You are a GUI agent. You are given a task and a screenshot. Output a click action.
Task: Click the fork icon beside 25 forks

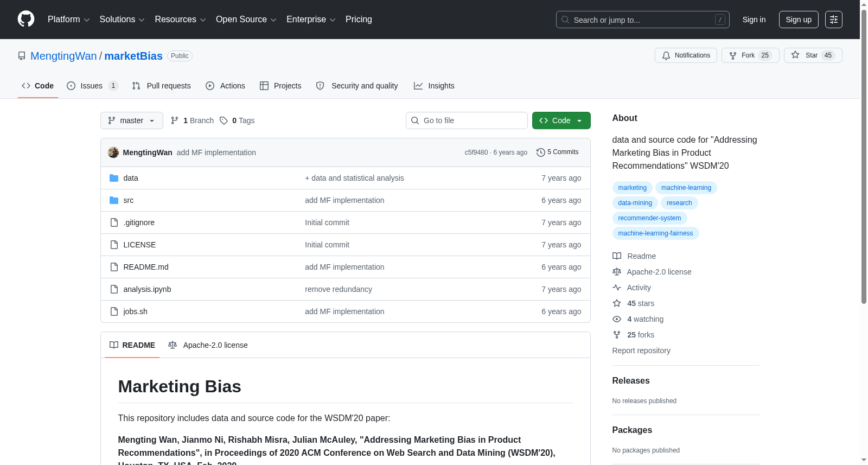point(617,335)
